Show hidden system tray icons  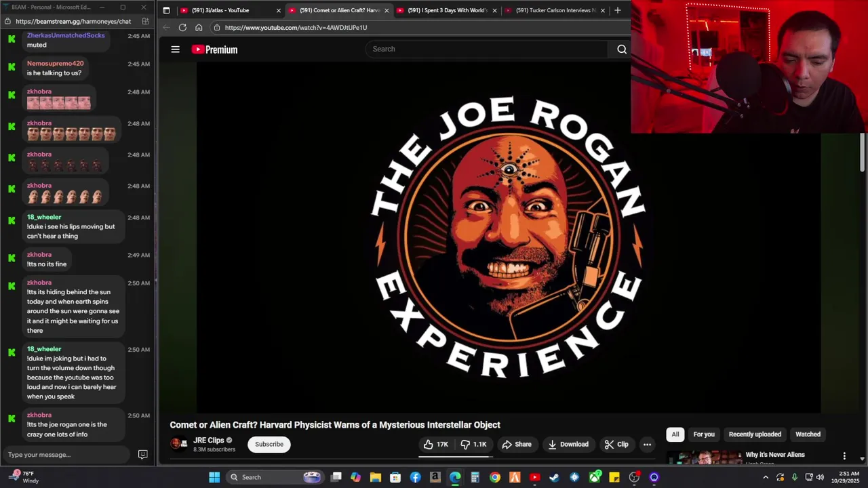tap(766, 477)
